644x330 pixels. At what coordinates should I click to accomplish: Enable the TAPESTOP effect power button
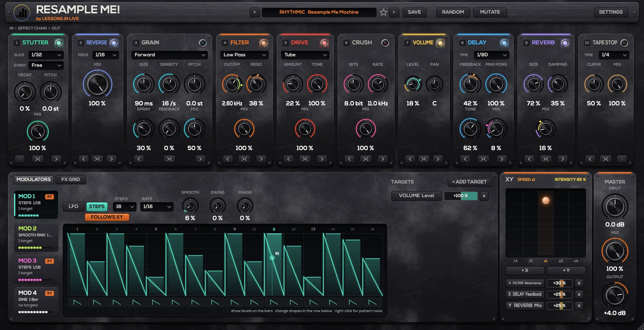coord(624,43)
